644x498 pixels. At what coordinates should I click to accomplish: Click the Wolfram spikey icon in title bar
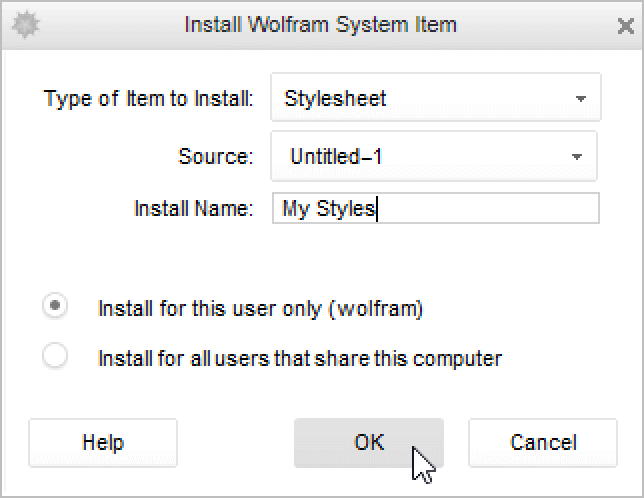24,25
